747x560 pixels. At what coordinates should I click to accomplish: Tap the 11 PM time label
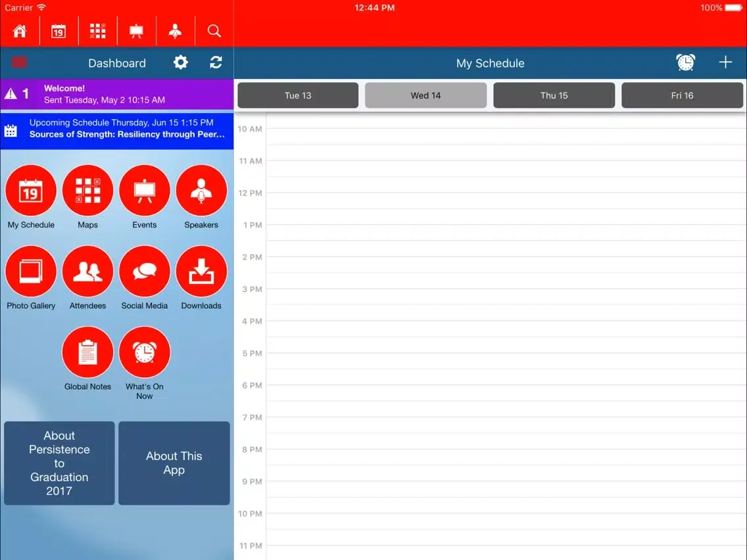250,546
